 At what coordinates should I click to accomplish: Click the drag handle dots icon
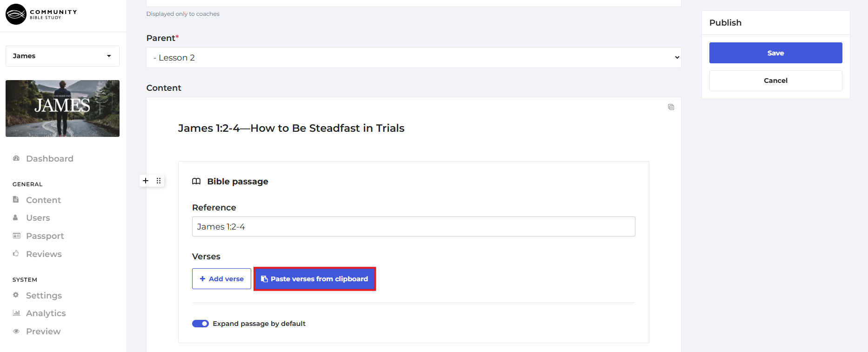(x=159, y=181)
